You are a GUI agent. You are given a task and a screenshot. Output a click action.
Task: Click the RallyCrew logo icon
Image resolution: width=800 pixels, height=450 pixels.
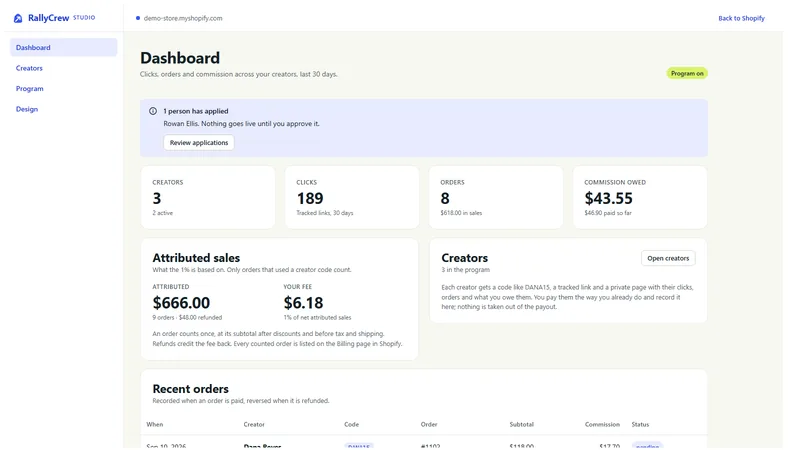[18, 18]
